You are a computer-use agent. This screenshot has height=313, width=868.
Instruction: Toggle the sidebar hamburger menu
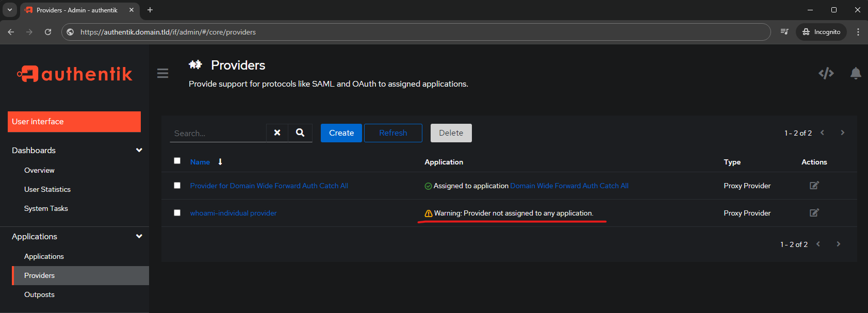pos(163,73)
